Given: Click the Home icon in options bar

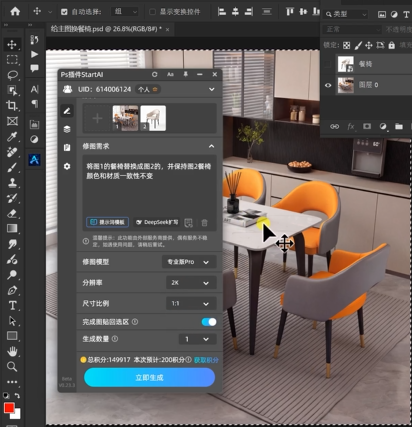Looking at the screenshot, I should [x=15, y=11].
